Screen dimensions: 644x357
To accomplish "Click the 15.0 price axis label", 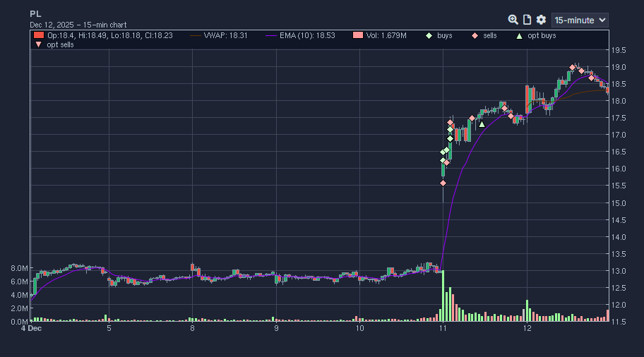I will 619,203.
